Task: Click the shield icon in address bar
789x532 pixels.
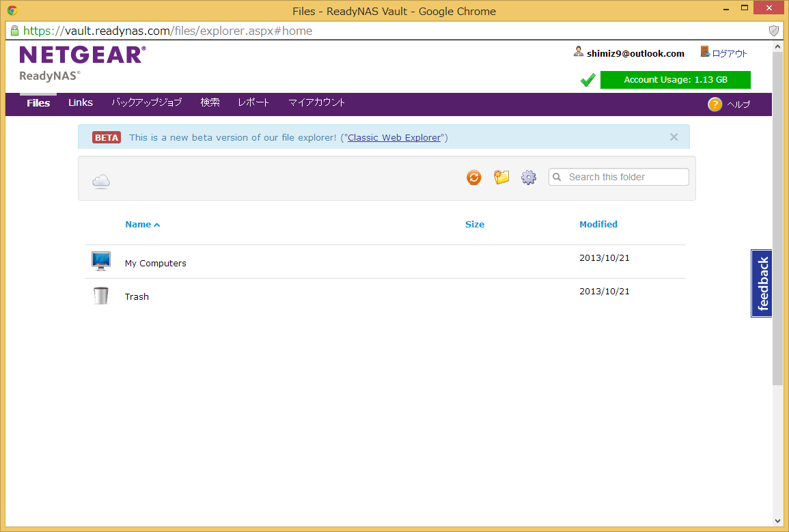Action: click(774, 31)
